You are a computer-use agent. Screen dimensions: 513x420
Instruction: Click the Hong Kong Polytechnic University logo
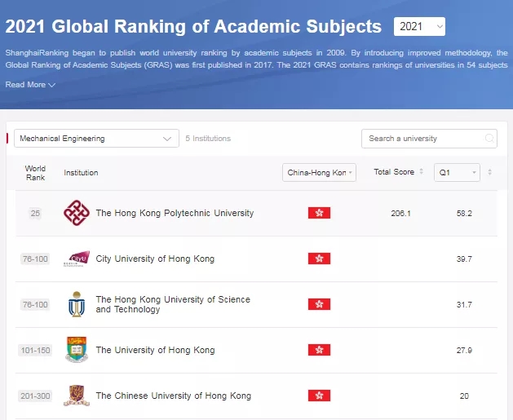(77, 213)
